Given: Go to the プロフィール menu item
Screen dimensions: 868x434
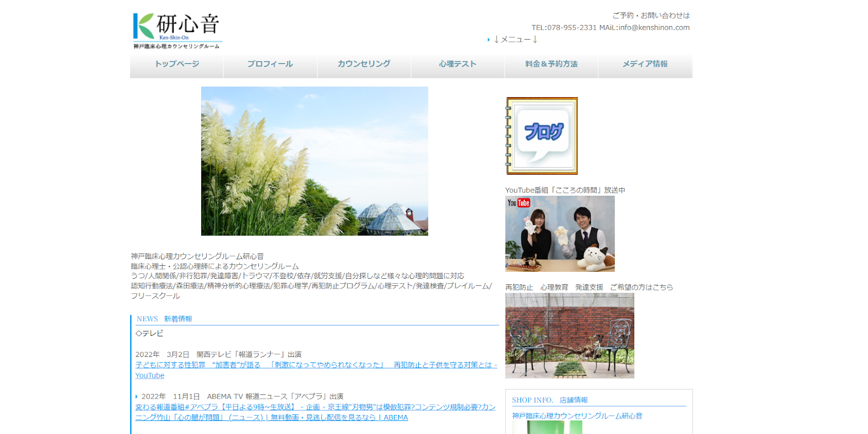Looking at the screenshot, I should [270, 64].
